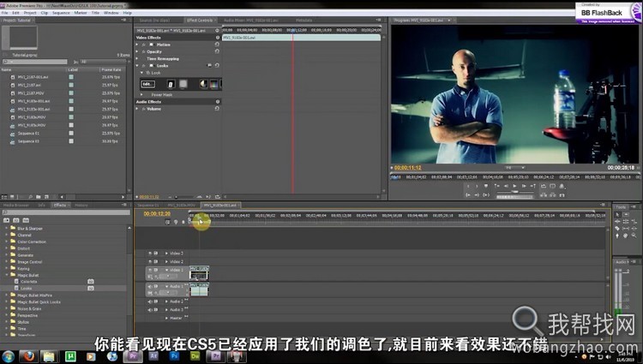Viewport: 643px width, 364px height.
Task: Select the Rolling Edit tool
Action: [x=626, y=222]
